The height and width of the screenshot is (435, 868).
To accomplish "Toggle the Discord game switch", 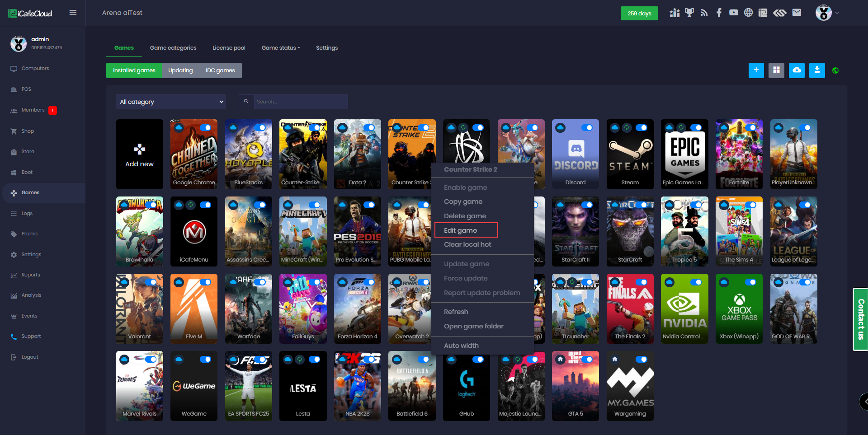I will pyautogui.click(x=587, y=128).
